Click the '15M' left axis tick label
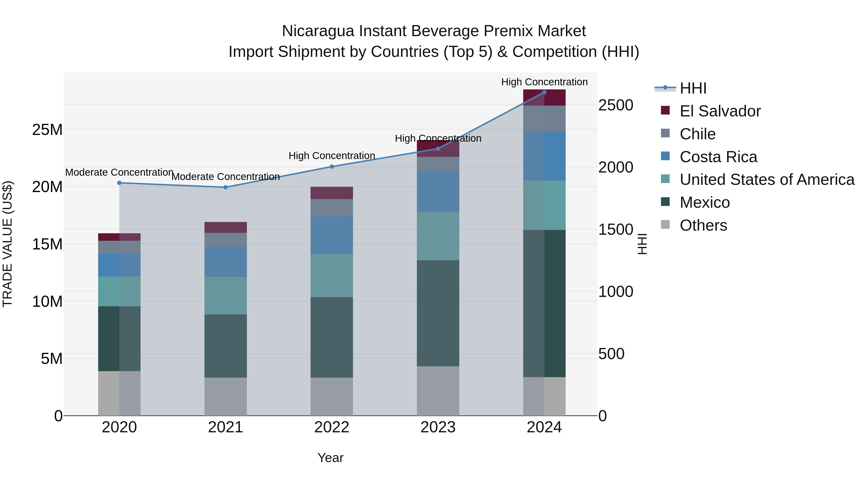Image resolution: width=868 pixels, height=488 pixels. pos(47,244)
